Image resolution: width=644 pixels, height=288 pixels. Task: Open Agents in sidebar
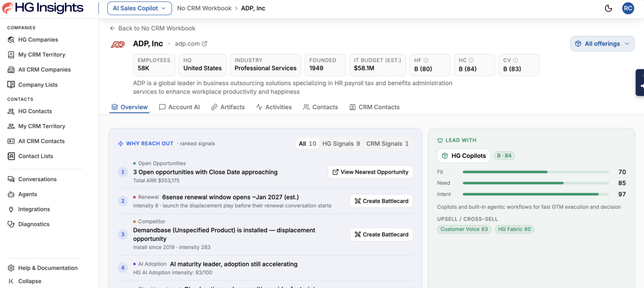27,194
